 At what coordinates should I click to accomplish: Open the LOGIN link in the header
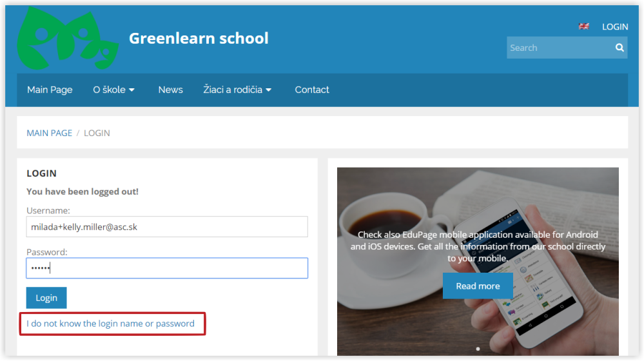pos(615,26)
